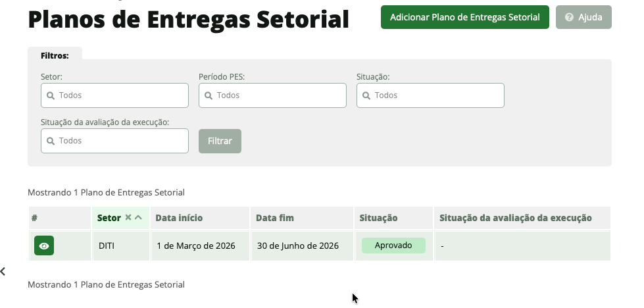Click the search icon in Setor filter
This screenshot has width=644, height=308.
(x=50, y=95)
